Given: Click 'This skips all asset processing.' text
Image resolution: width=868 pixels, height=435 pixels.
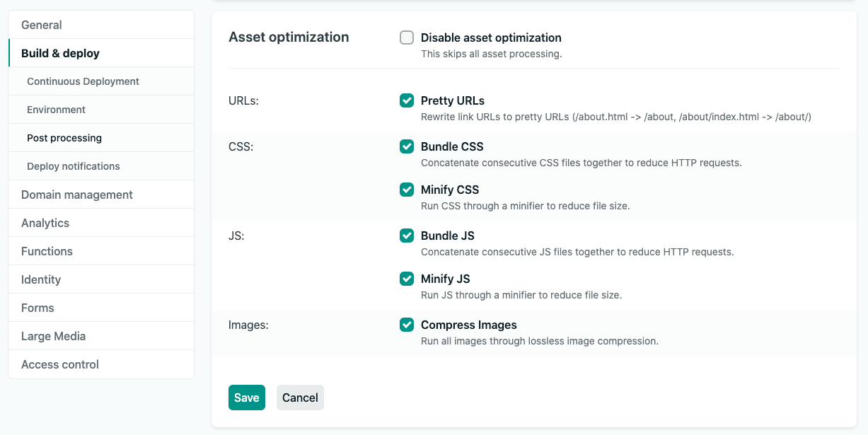Looking at the screenshot, I should coord(492,54).
